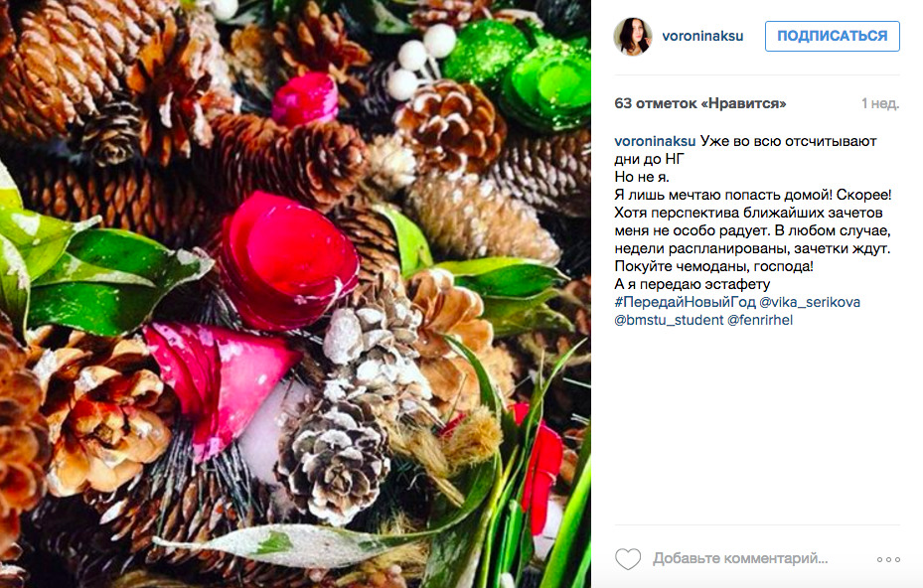Click the white berries in the photo
Image resolution: width=923 pixels, height=588 pixels.
click(x=423, y=60)
